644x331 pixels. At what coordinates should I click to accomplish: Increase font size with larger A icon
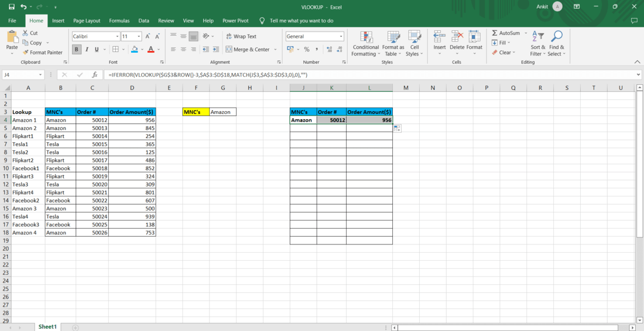(x=148, y=36)
